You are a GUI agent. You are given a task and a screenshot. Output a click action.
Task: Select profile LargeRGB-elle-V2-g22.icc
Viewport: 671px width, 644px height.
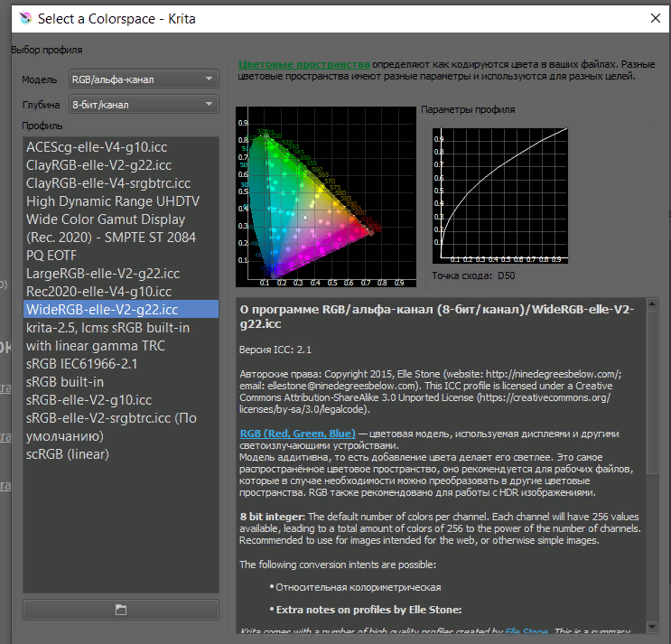click(121, 274)
